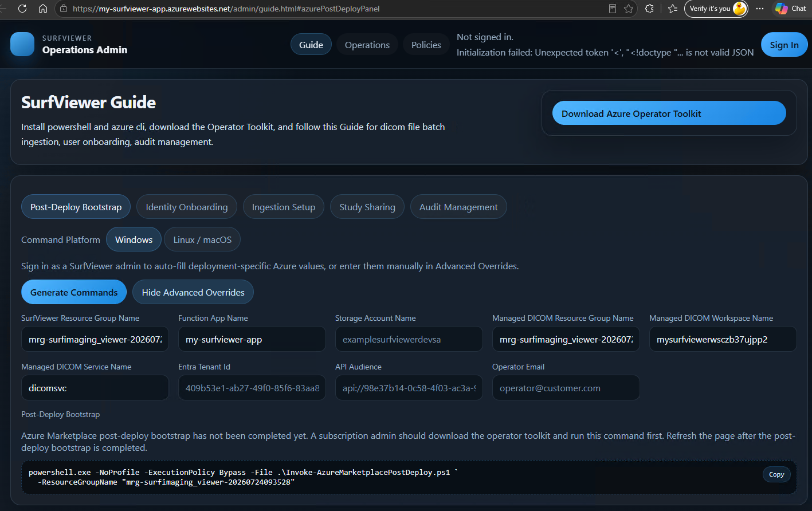
Task: Download Azure Operator Toolkit
Action: [669, 113]
